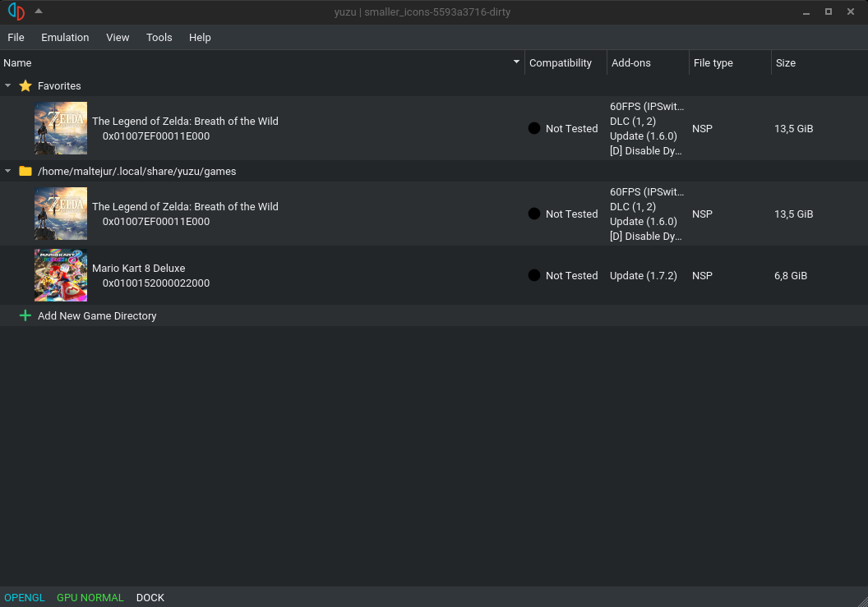Select Zelda Breath of the Wild title in games folder

click(x=185, y=206)
